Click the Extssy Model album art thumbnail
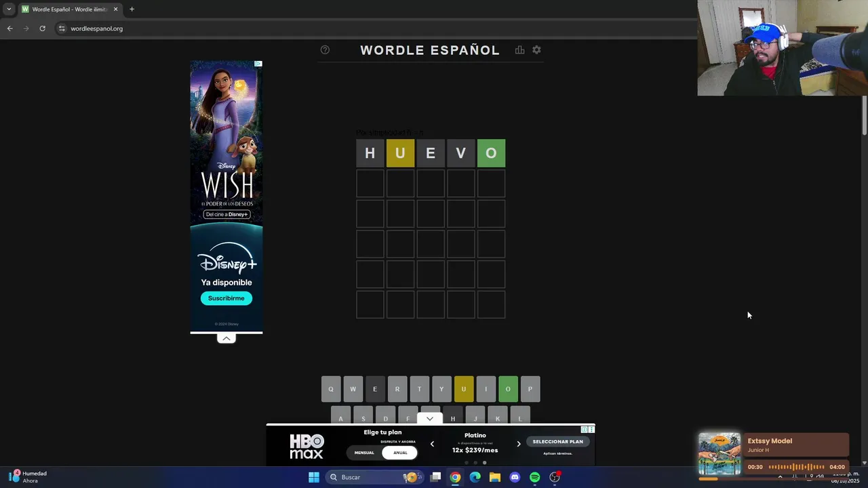This screenshot has height=488, width=868. click(x=719, y=454)
